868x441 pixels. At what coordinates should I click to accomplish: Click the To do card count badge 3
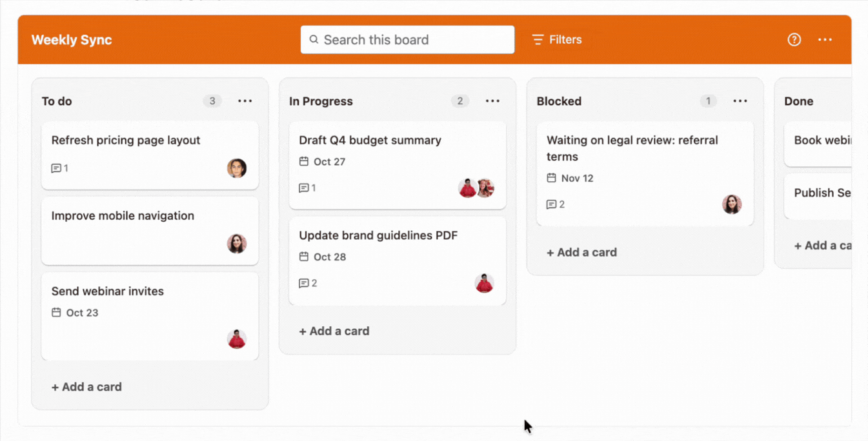212,101
